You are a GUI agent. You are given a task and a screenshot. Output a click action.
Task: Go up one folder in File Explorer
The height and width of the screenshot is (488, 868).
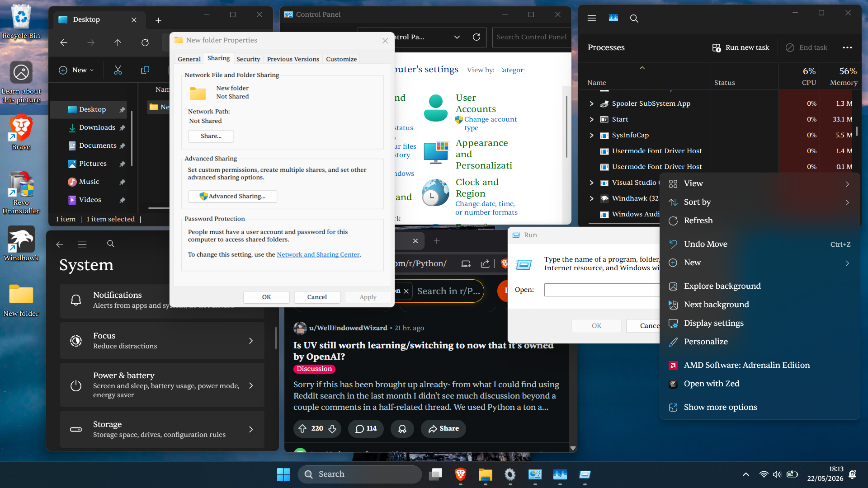pos(118,42)
